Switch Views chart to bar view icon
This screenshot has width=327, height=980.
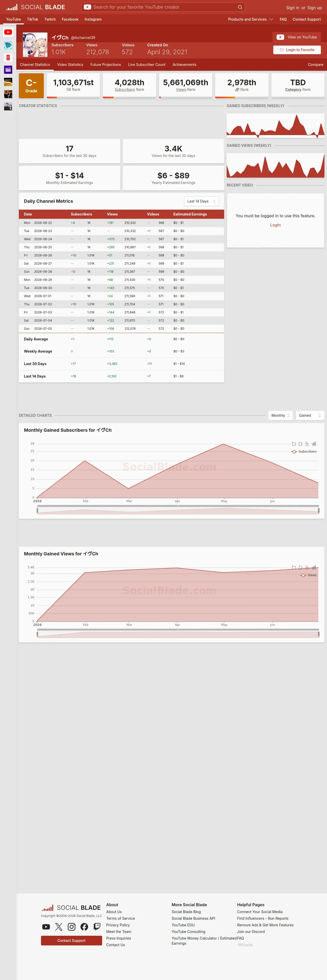(x=314, y=568)
